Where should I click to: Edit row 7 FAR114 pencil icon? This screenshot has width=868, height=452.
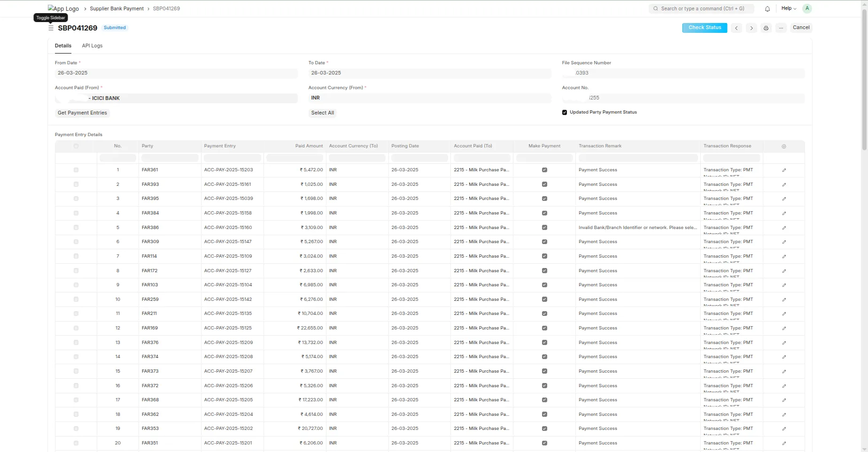784,257
